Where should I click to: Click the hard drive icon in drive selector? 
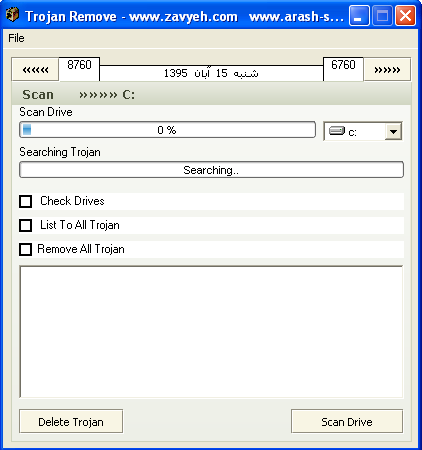[337, 131]
